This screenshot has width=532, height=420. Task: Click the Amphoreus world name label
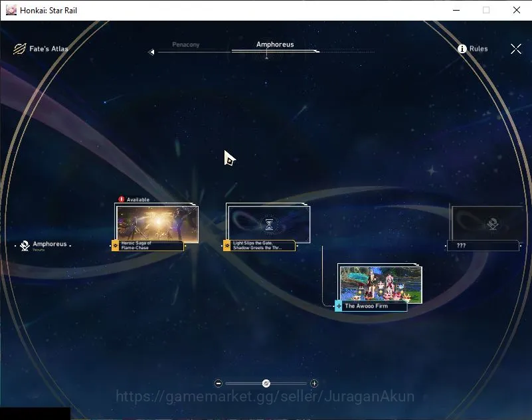click(x=50, y=244)
